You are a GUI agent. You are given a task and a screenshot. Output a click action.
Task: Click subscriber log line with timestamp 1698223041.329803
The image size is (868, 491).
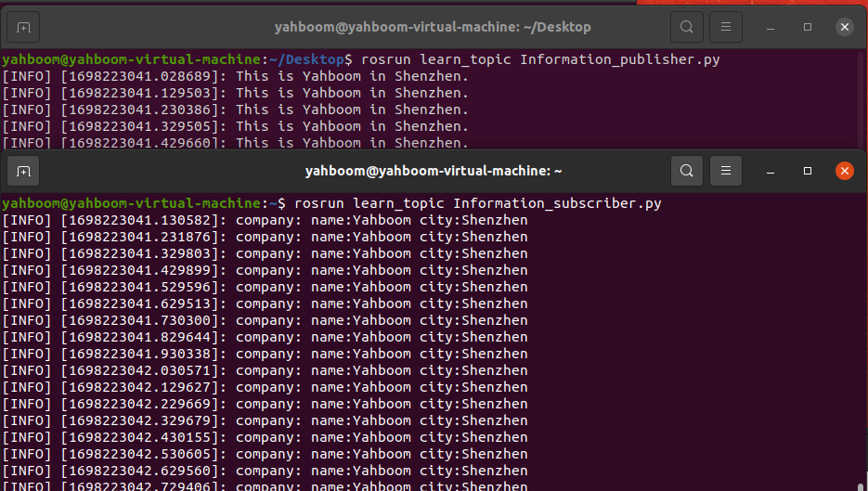[x=265, y=253]
